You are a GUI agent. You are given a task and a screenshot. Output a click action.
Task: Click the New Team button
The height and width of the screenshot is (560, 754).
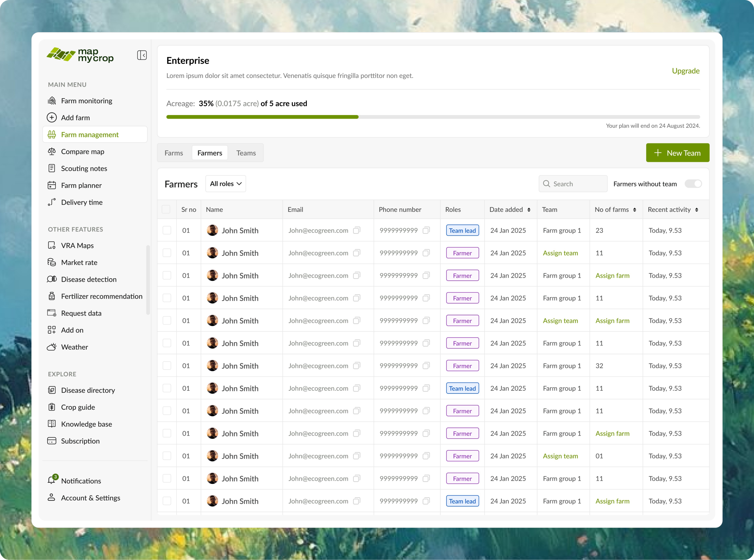(x=677, y=153)
